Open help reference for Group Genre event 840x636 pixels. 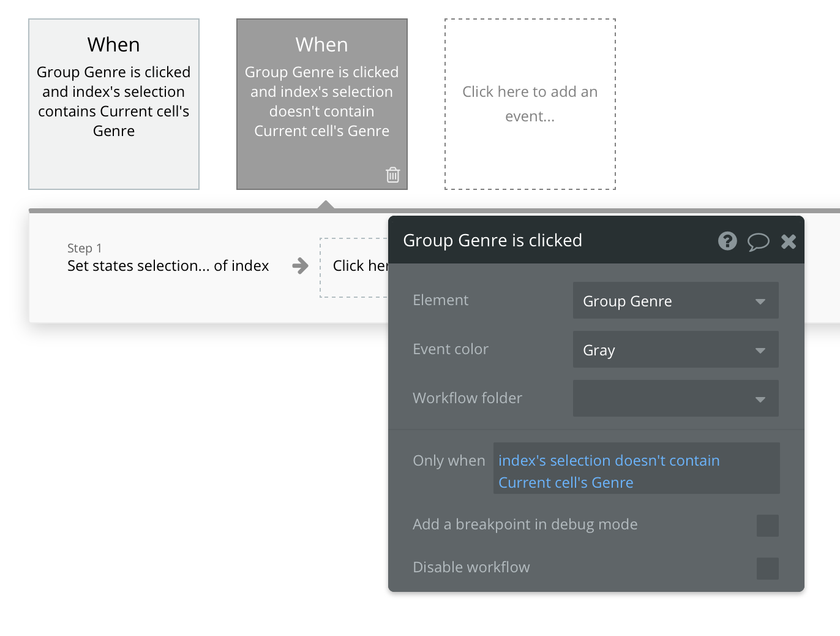(727, 241)
